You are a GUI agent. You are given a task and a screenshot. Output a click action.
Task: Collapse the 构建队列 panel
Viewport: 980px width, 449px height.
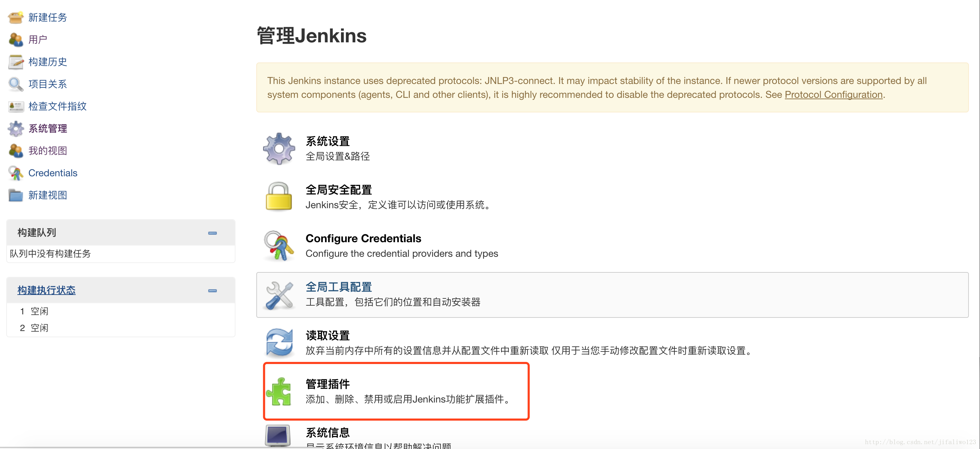coord(212,233)
